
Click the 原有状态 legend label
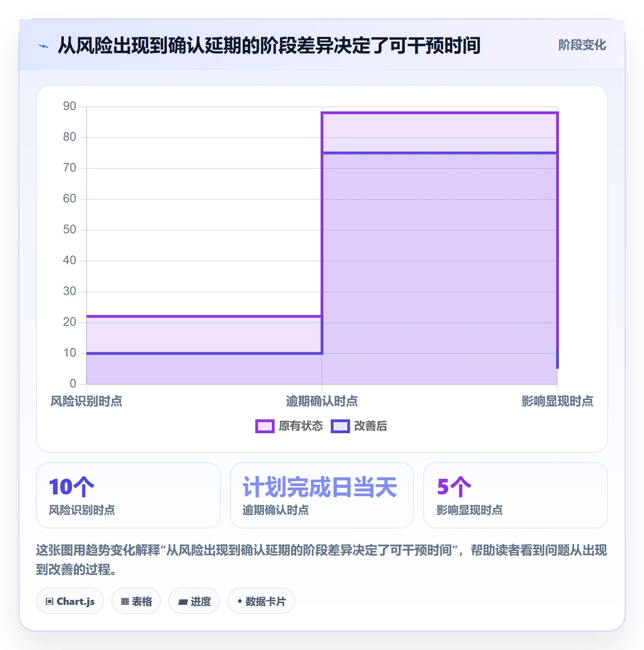click(x=301, y=426)
